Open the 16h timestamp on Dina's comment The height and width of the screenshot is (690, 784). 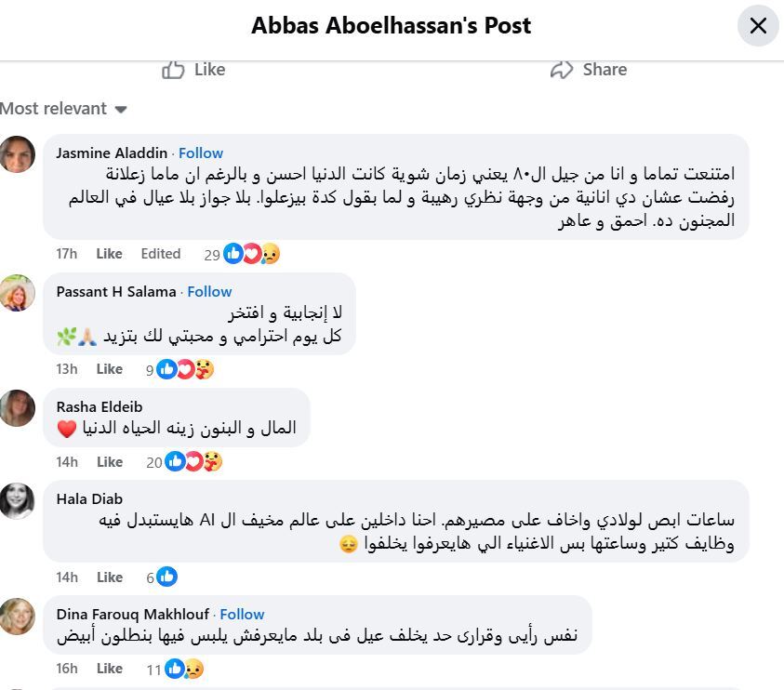click(x=67, y=669)
